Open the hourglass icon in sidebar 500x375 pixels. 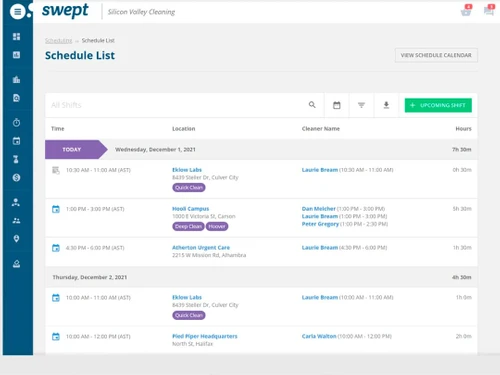[16, 159]
